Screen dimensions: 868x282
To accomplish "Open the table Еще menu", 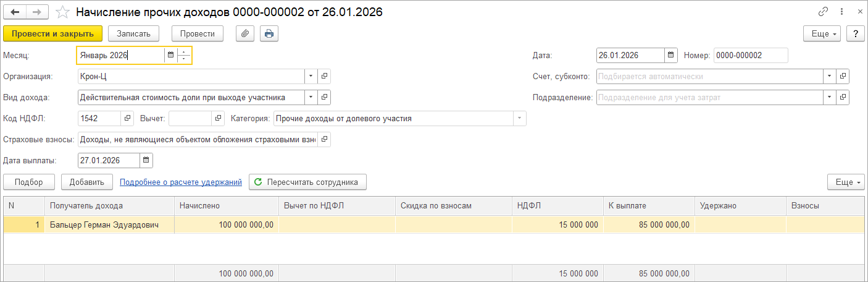I will tap(844, 182).
